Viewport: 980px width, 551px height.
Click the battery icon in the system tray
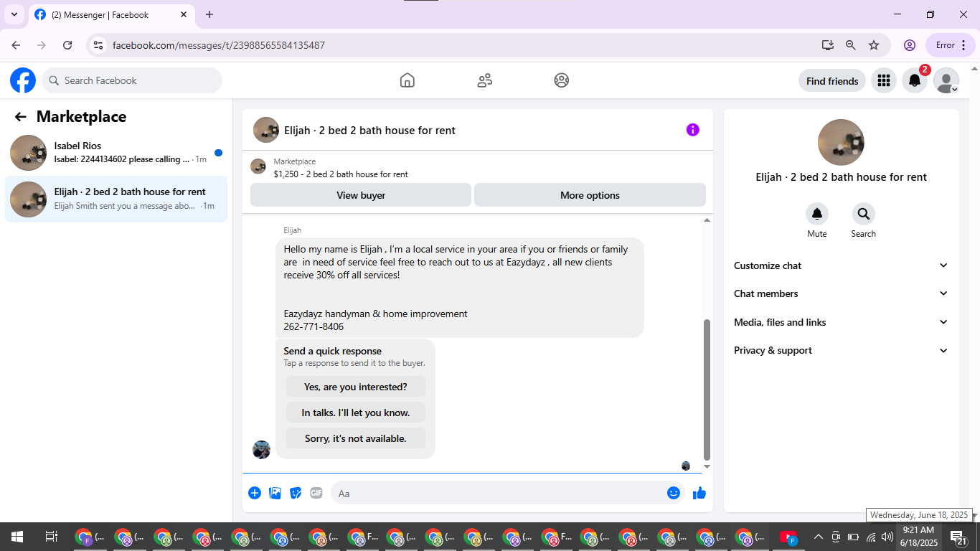click(853, 537)
